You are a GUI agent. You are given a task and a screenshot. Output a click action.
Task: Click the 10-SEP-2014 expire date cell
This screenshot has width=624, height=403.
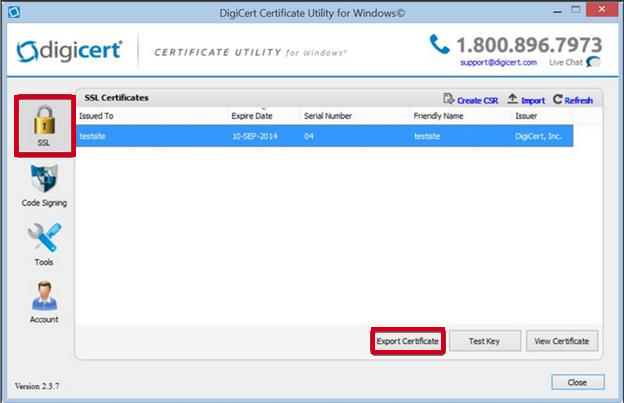click(255, 136)
